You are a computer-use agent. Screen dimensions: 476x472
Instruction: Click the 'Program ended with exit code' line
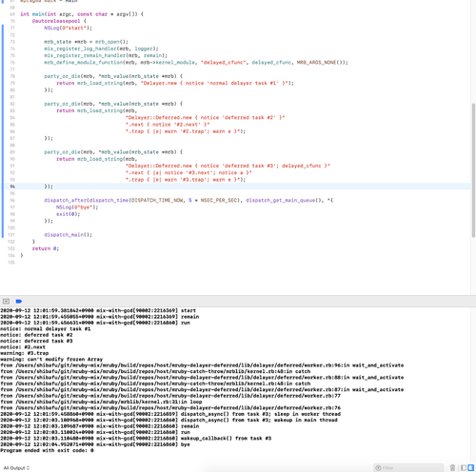tap(47, 450)
